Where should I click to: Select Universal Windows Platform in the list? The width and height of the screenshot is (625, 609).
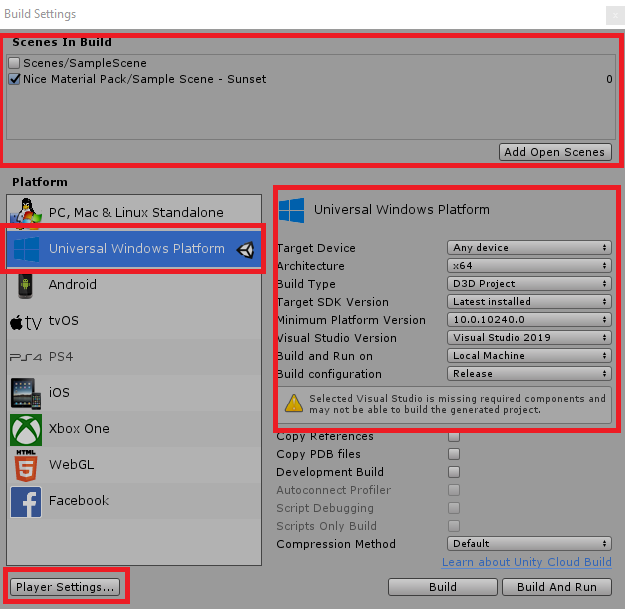pos(134,249)
